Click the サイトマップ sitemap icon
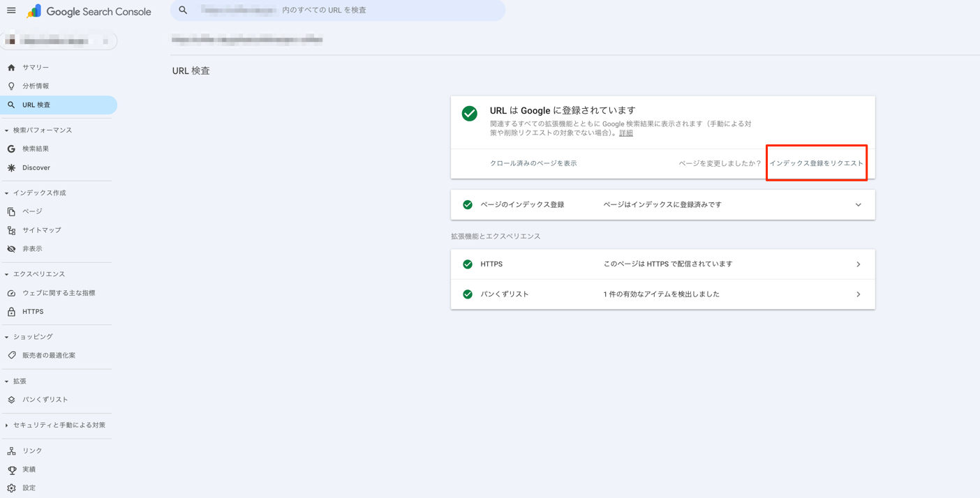The width and height of the screenshot is (980, 498). 11,230
